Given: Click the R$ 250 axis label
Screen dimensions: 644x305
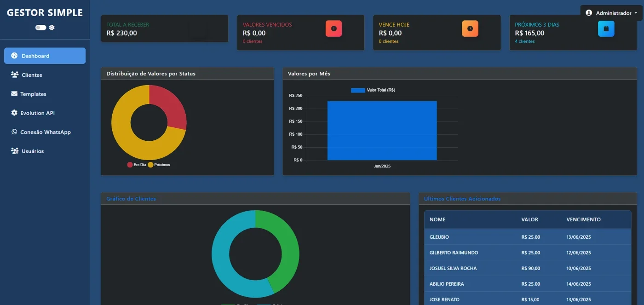Looking at the screenshot, I should point(296,96).
